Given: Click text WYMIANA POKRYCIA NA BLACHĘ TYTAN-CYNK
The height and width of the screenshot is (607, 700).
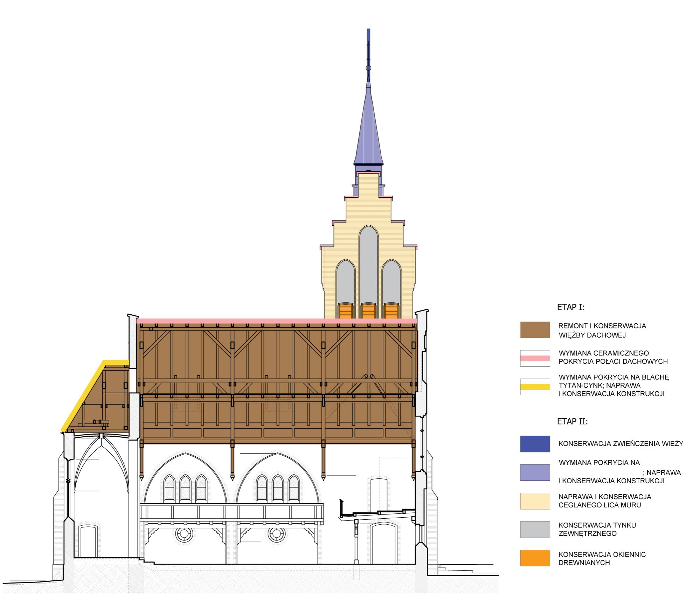Looking at the screenshot, I should click(614, 381).
